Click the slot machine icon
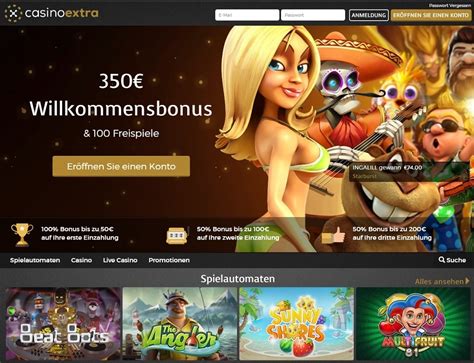 (x=177, y=235)
